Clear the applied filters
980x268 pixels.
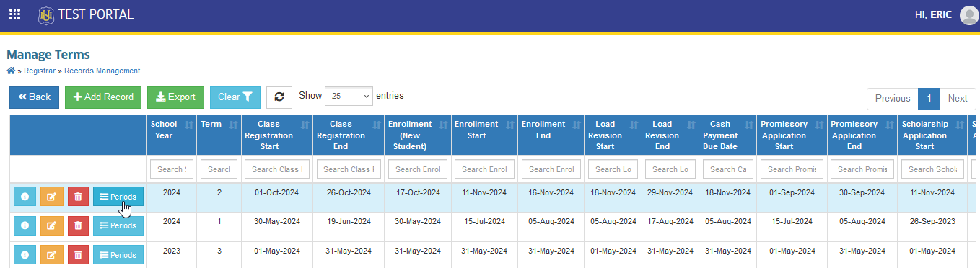tap(235, 97)
